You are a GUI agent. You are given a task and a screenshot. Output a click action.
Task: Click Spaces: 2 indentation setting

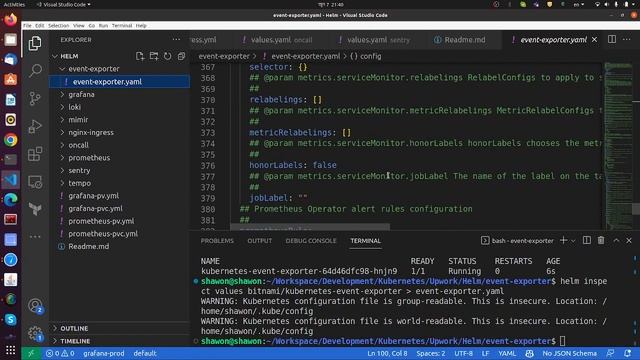[x=431, y=353]
